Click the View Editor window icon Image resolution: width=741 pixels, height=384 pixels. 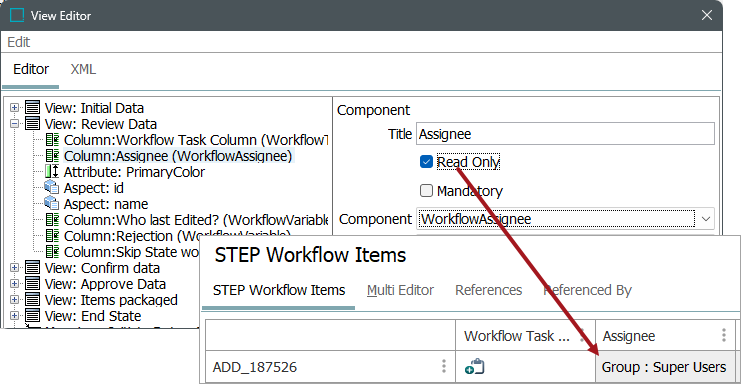[x=17, y=15]
